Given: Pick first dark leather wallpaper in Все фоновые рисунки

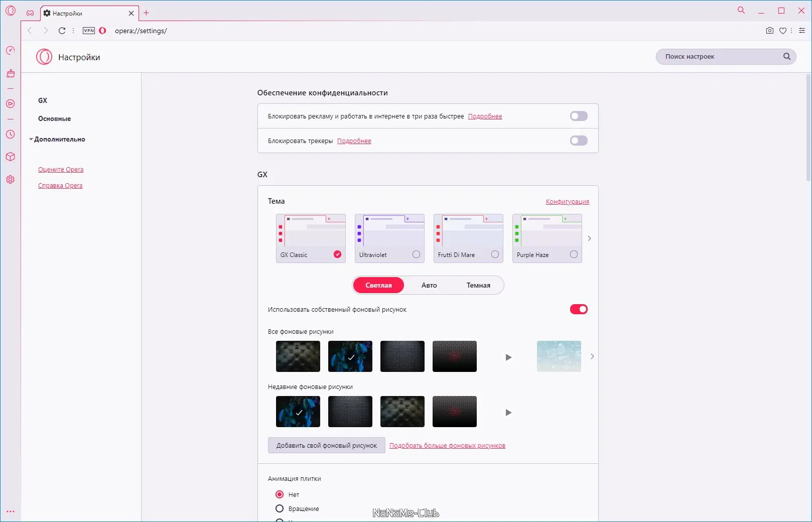Looking at the screenshot, I should pos(298,356).
